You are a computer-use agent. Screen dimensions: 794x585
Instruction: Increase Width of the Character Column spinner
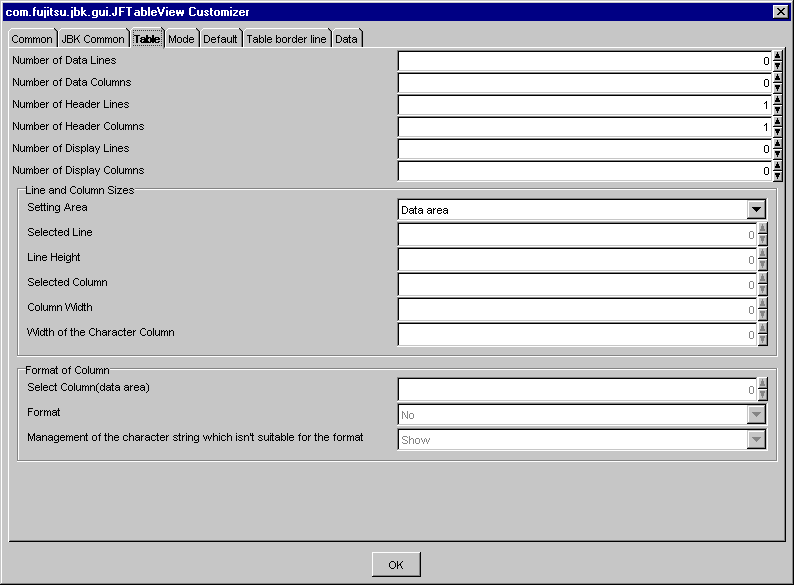click(762, 328)
